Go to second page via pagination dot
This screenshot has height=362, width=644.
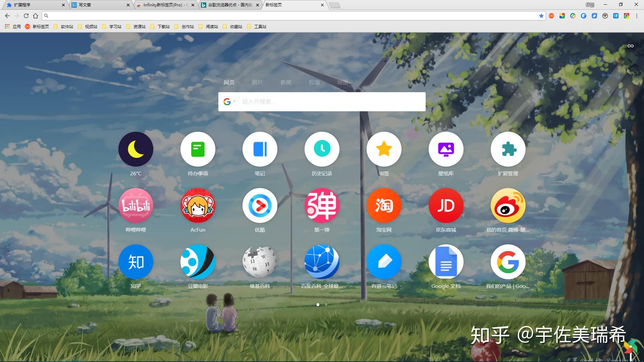coord(326,305)
